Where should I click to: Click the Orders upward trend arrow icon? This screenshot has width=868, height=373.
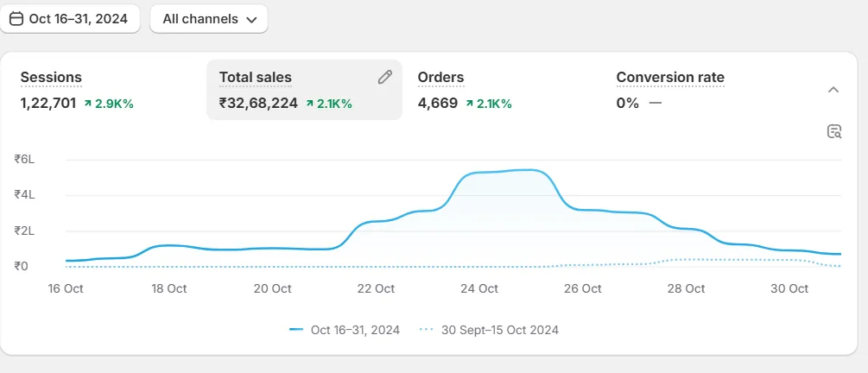(470, 104)
